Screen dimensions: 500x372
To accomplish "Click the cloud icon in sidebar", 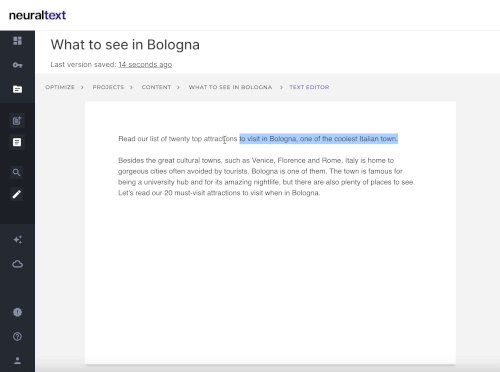I will tap(17, 264).
